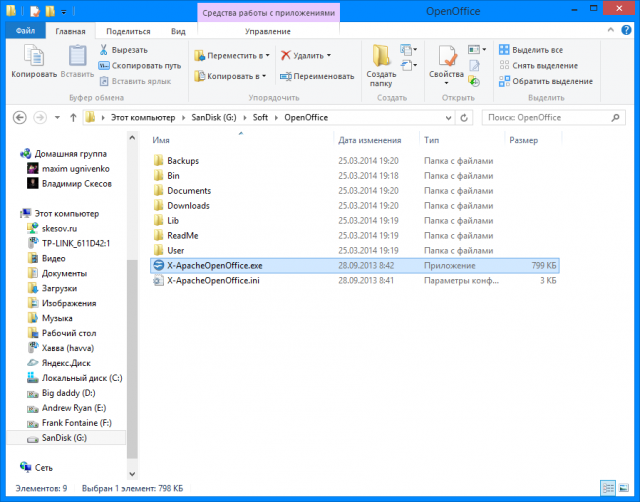
Task: Click the History icon in Открыть group
Action: 474,81
